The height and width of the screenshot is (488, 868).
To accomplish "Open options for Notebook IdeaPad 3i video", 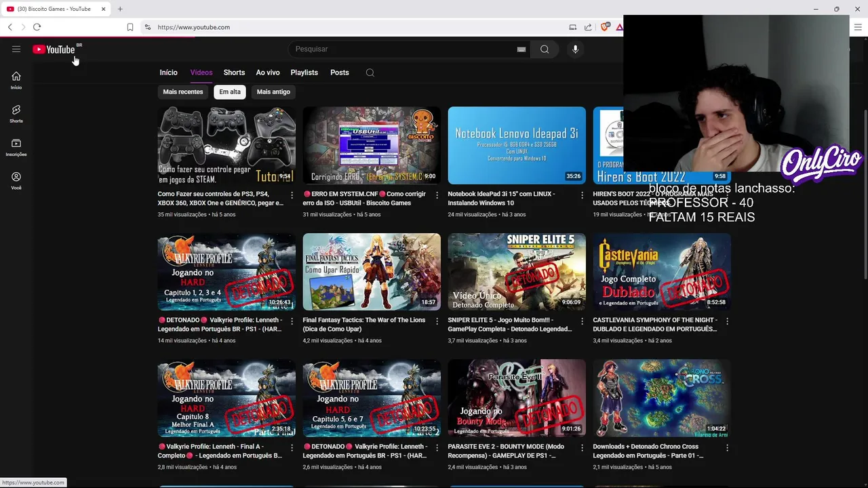I will (582, 195).
